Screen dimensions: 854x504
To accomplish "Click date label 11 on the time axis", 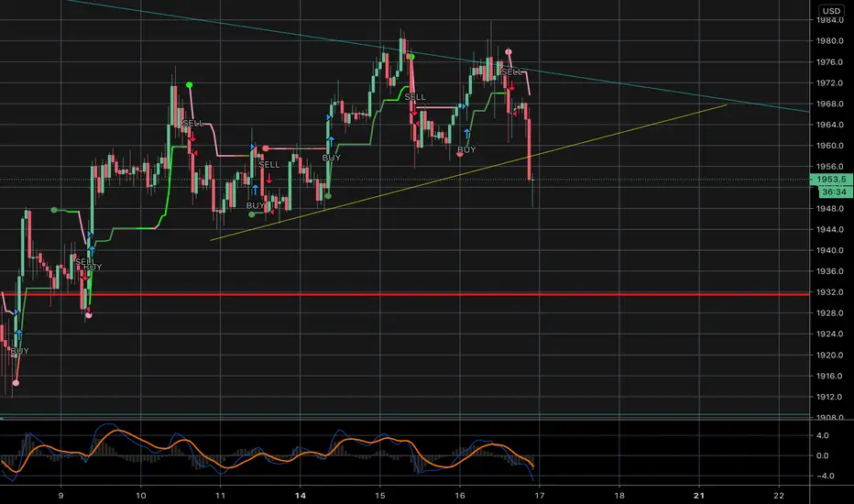I will [220, 495].
